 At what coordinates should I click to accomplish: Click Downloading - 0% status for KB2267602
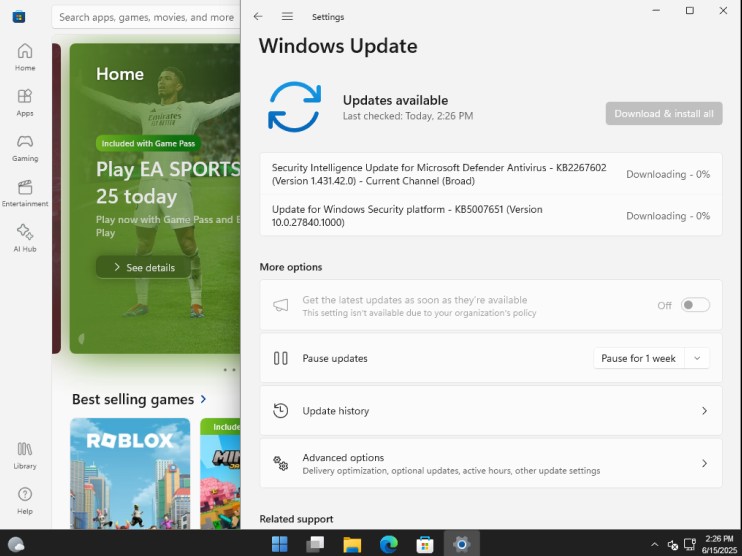(x=668, y=174)
